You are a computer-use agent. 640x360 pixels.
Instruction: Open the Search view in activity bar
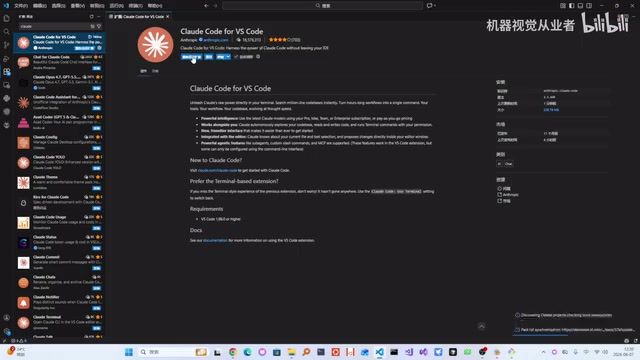[7, 32]
